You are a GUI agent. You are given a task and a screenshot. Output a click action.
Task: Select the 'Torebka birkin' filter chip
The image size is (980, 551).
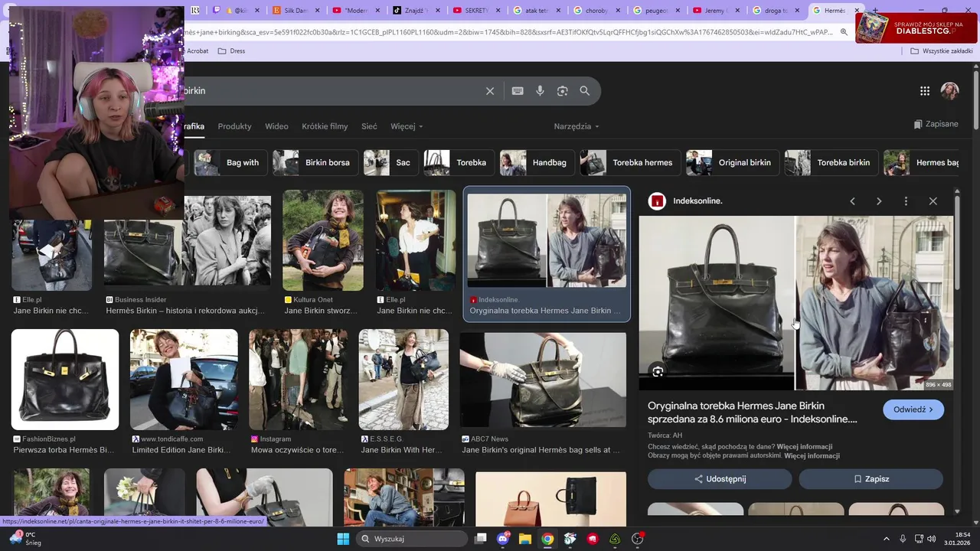[x=831, y=162]
